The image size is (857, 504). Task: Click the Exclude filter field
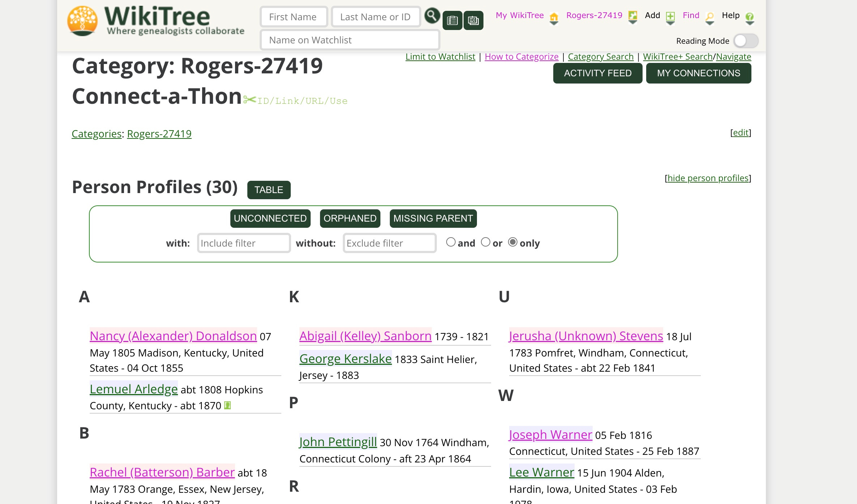(x=389, y=243)
